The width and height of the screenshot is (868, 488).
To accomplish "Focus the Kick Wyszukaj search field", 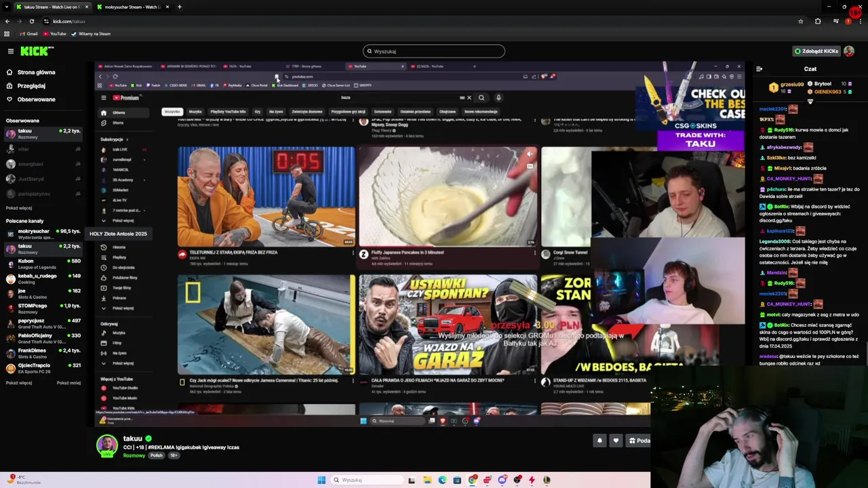I will click(x=434, y=51).
